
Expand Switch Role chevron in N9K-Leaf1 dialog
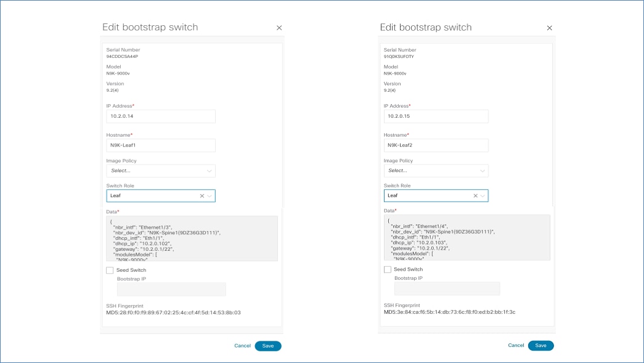(210, 196)
